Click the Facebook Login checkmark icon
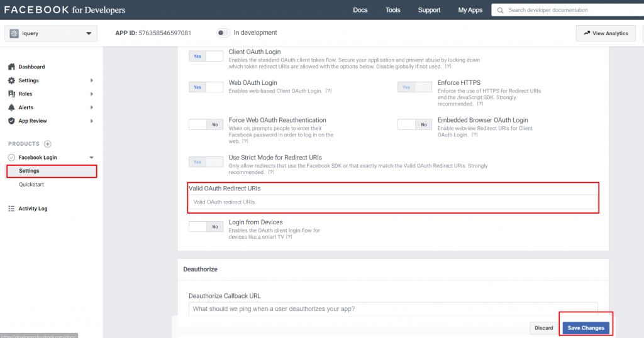 click(x=11, y=158)
